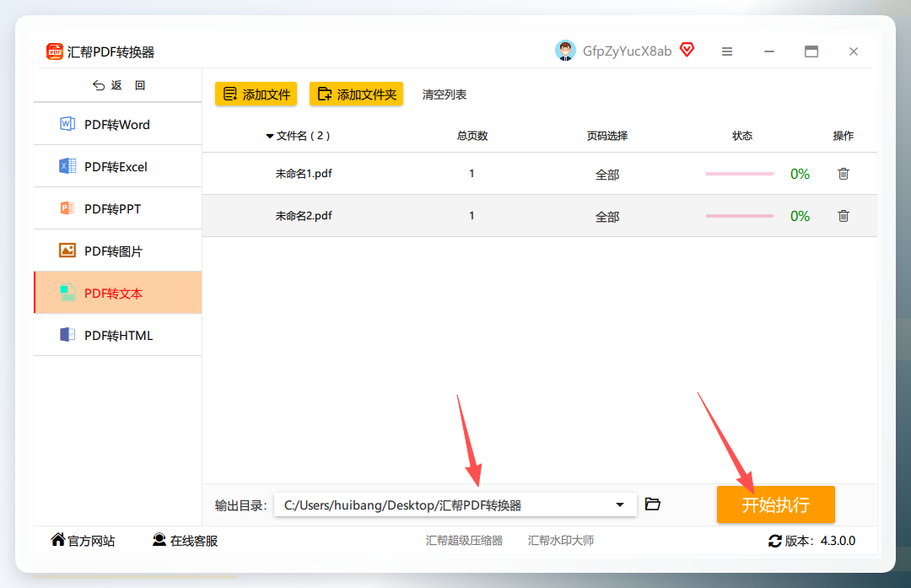Click the 添加文件 button

pos(256,94)
